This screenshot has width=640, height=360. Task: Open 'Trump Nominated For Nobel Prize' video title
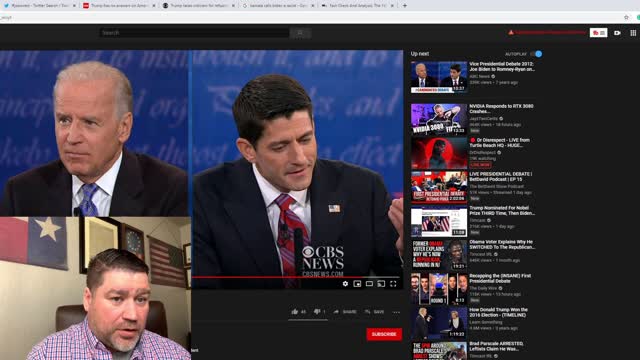pos(502,210)
